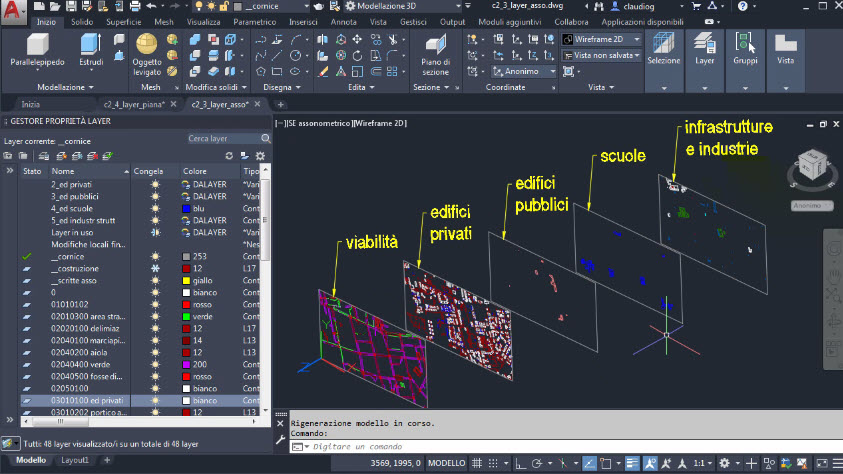
Task: Open the Vista non salvata dropdown
Action: click(602, 55)
